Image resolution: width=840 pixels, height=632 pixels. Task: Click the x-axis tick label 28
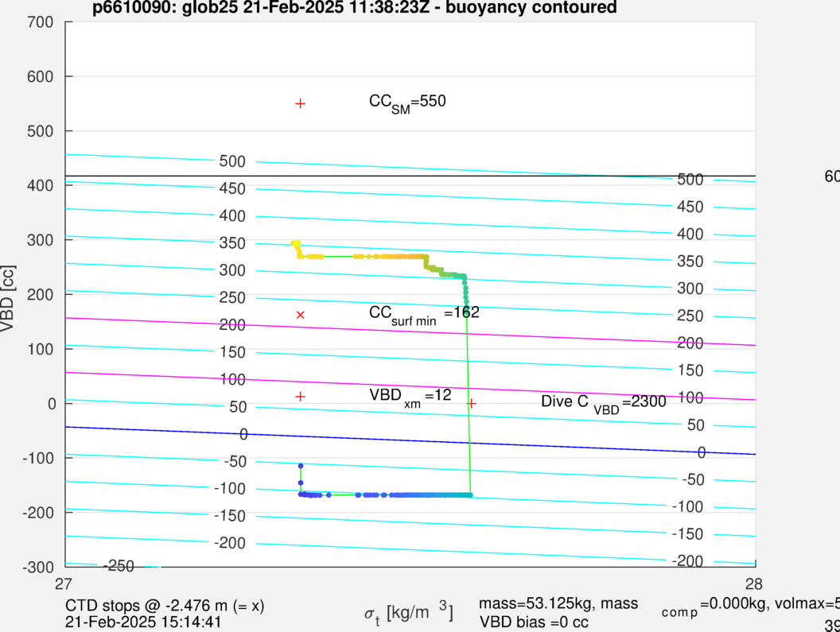[754, 584]
